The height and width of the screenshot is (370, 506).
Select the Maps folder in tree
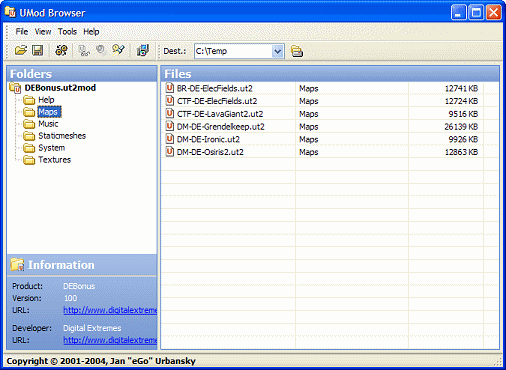[49, 112]
